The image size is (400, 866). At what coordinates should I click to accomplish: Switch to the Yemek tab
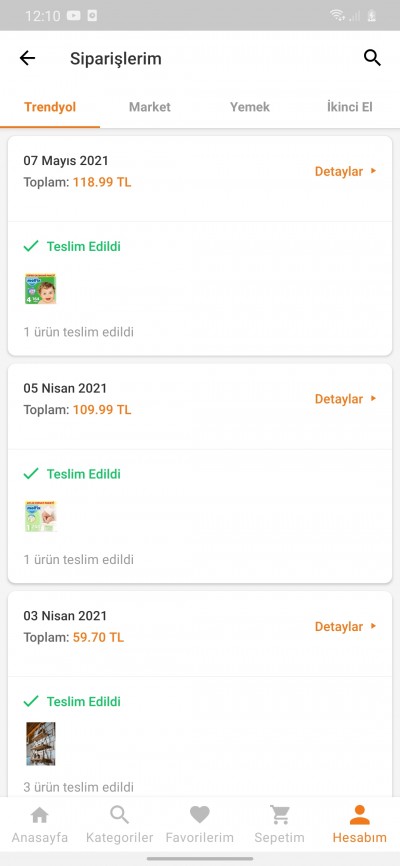250,107
